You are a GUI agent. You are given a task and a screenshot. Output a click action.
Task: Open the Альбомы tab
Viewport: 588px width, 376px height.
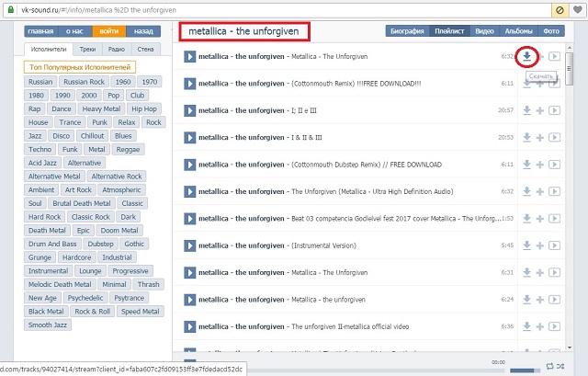[x=518, y=31]
